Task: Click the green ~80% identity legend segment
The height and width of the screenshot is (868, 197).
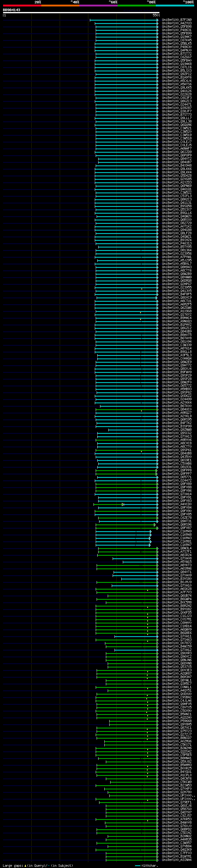Action: pyautogui.click(x=137, y=6)
